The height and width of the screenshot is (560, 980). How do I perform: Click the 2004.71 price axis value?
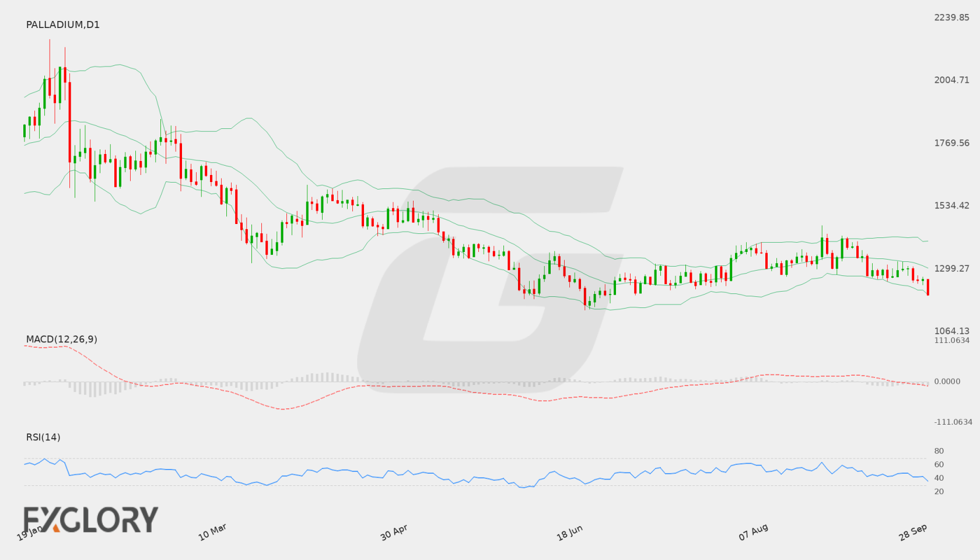tap(952, 80)
